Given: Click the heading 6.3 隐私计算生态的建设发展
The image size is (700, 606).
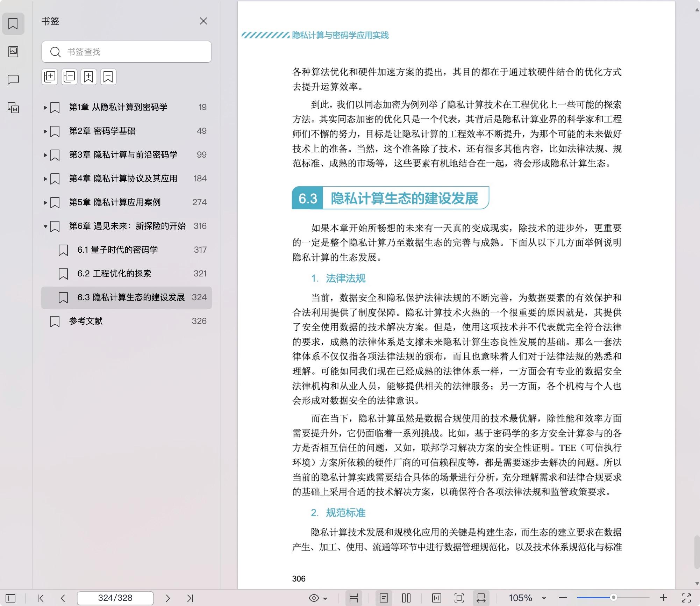Looking at the screenshot, I should (390, 198).
